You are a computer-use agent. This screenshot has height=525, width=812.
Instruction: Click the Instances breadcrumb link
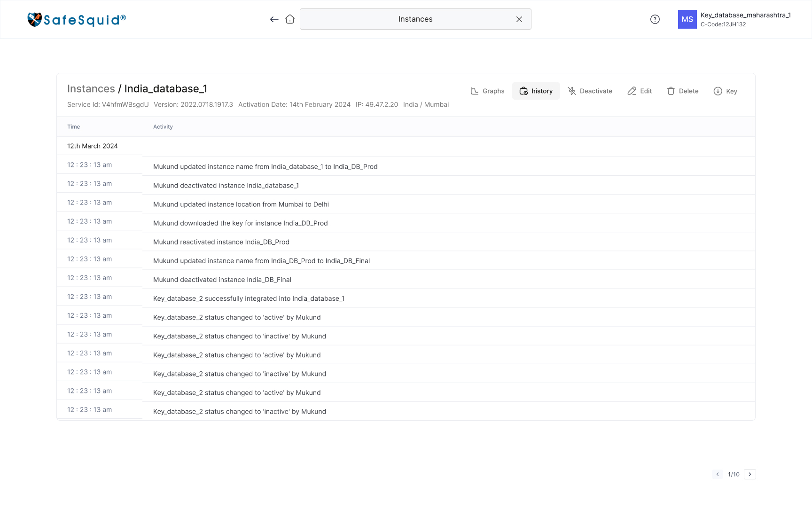pyautogui.click(x=91, y=89)
